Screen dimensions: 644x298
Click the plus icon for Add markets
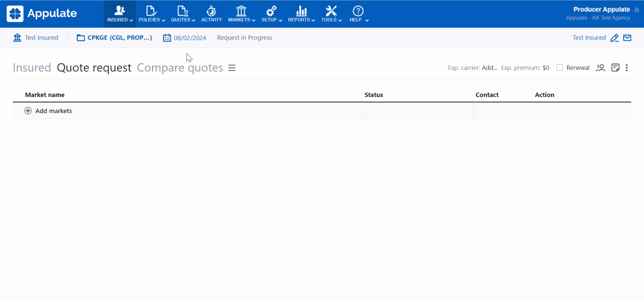click(x=28, y=111)
